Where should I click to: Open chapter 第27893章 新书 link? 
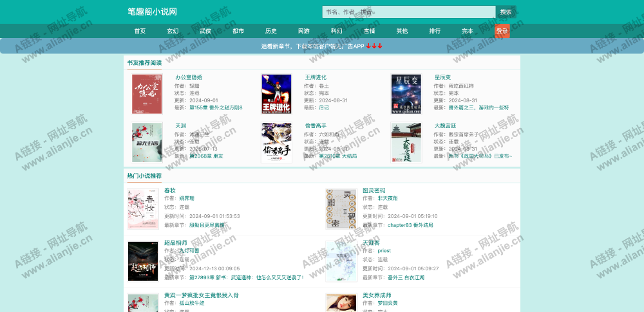247,277
